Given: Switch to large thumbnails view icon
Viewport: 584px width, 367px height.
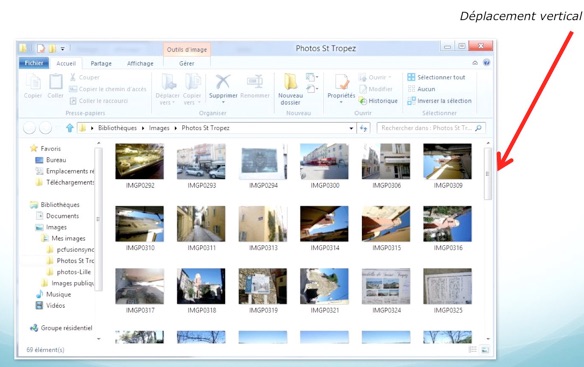Looking at the screenshot, I should pos(485,349).
